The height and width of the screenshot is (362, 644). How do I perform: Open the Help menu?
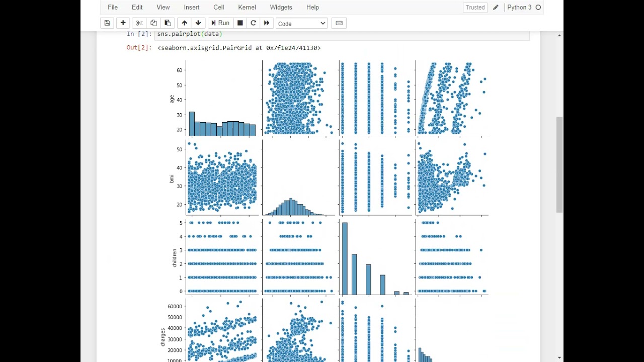(x=312, y=7)
